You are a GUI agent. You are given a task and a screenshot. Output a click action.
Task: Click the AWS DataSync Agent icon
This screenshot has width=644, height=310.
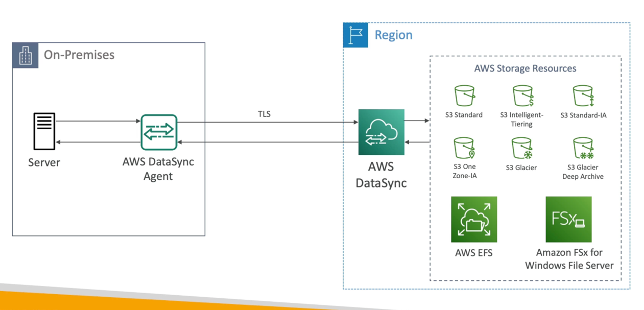click(158, 132)
